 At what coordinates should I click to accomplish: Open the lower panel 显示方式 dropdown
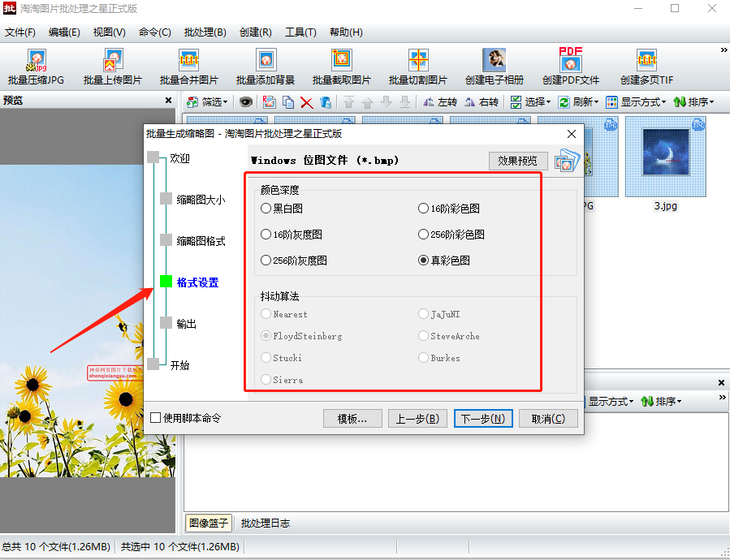pyautogui.click(x=611, y=401)
